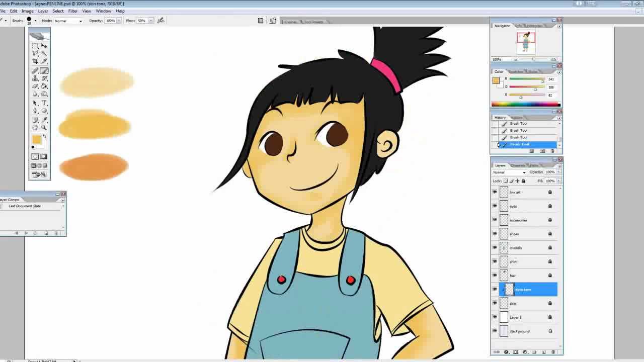Click the first Brush Tool history state

[518, 124]
